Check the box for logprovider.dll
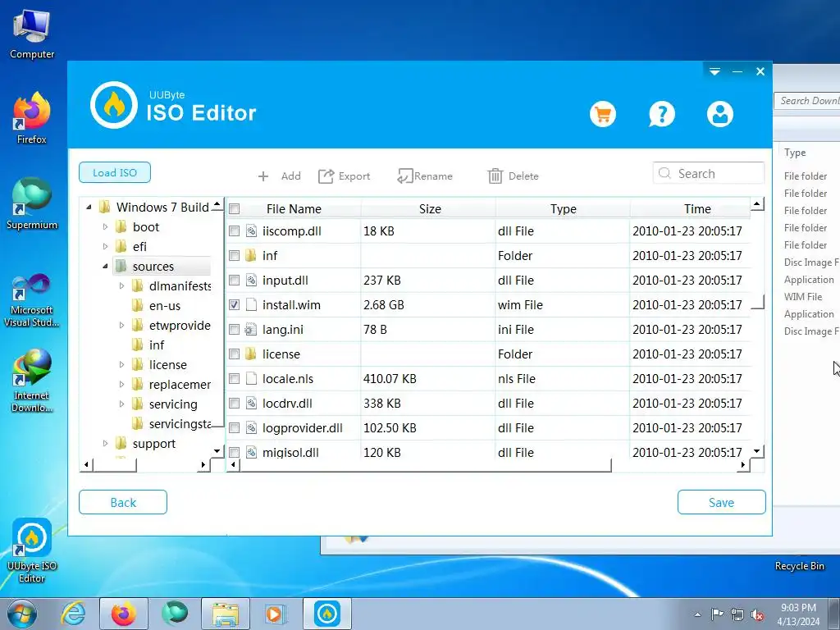This screenshot has height=630, width=840. coord(234,428)
